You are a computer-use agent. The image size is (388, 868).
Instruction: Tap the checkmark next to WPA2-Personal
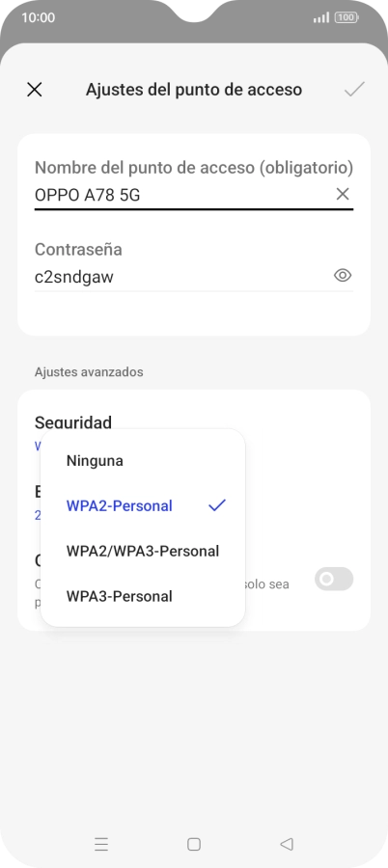click(217, 504)
